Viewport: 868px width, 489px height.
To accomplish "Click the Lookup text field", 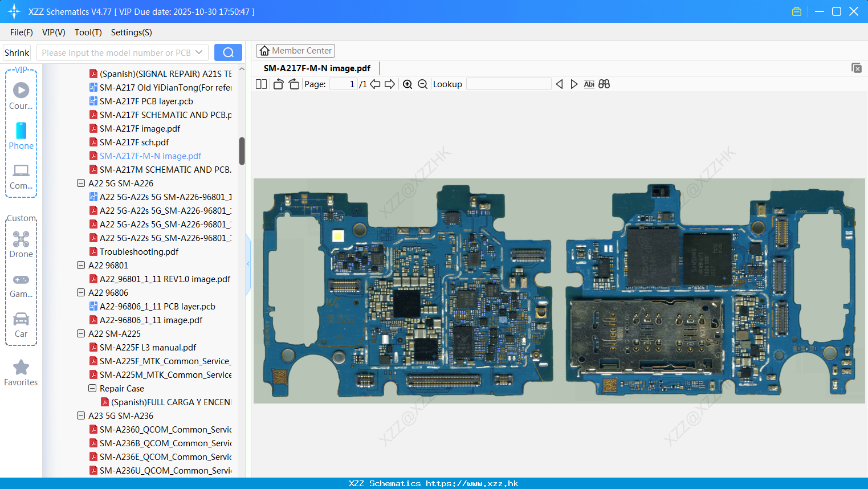I will 508,84.
